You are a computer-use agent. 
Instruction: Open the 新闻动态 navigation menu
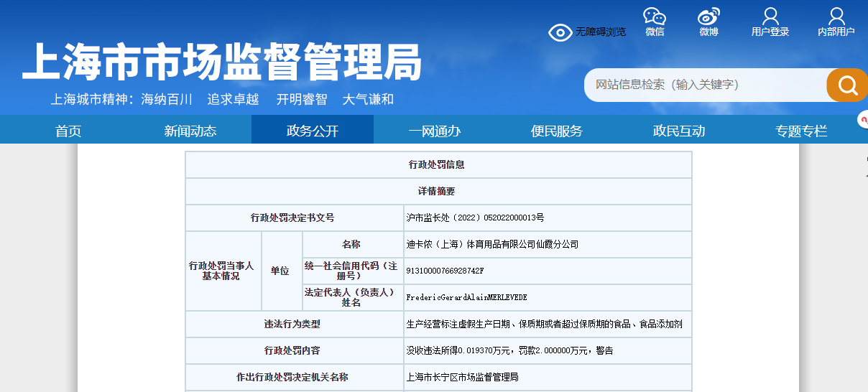pyautogui.click(x=190, y=131)
